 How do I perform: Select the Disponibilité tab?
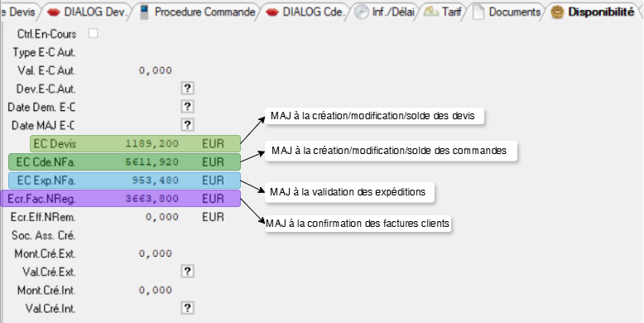pyautogui.click(x=593, y=12)
